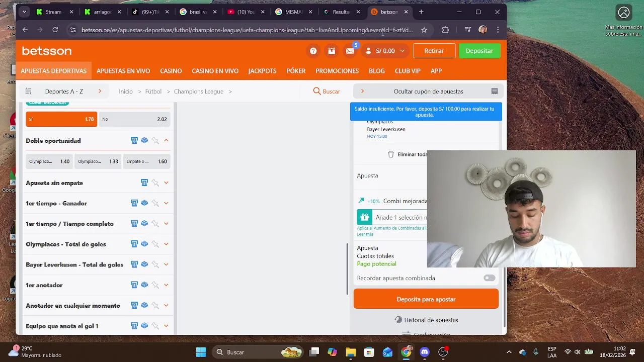
Task: Click bet builder cube for 1er anotador
Action: (144, 285)
